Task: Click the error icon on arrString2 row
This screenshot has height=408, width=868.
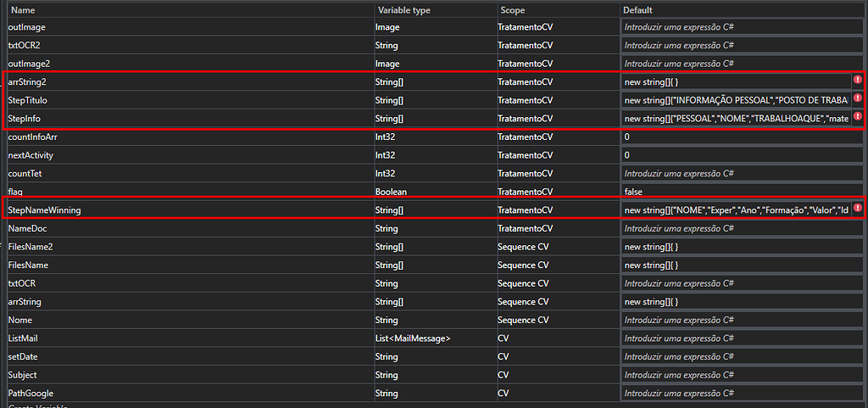Action: pos(857,80)
